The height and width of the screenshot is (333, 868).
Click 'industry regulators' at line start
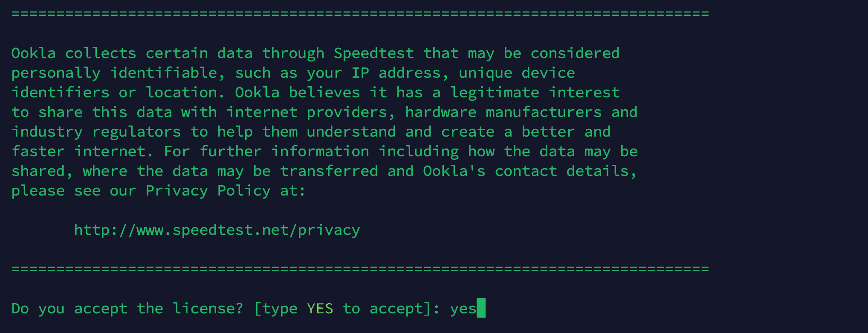click(x=96, y=132)
